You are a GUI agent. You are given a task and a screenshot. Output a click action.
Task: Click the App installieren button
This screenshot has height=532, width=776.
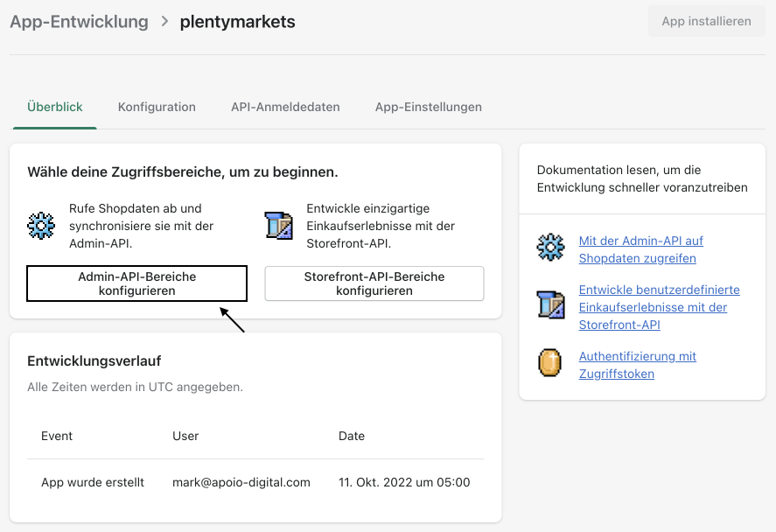click(x=707, y=21)
